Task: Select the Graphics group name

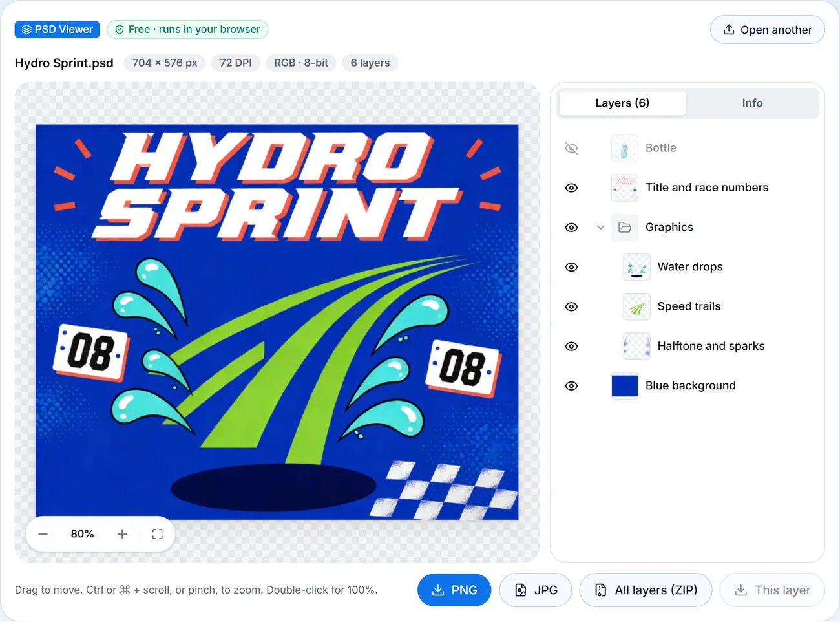Action: coord(669,228)
